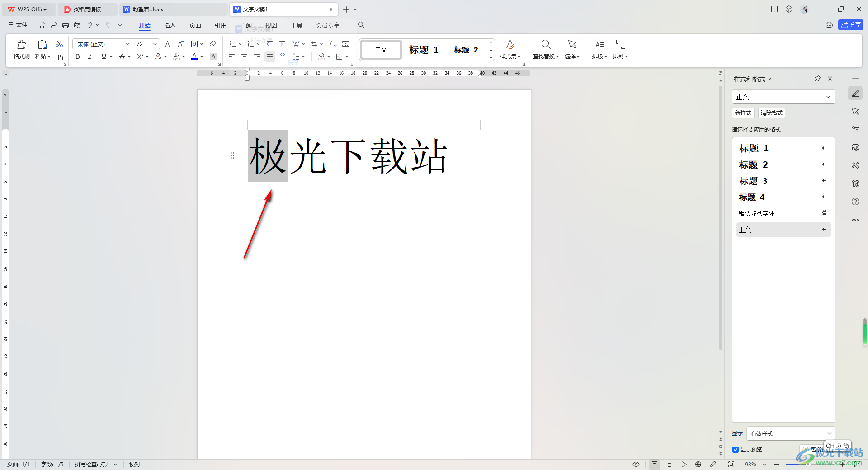Image resolution: width=868 pixels, height=470 pixels.
Task: Click the Copy icon below scissors
Action: pyautogui.click(x=59, y=56)
